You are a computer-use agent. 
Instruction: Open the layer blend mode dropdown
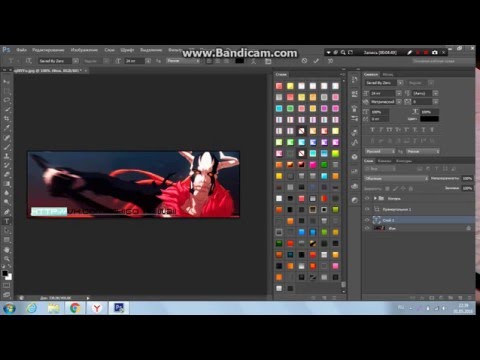396,179
